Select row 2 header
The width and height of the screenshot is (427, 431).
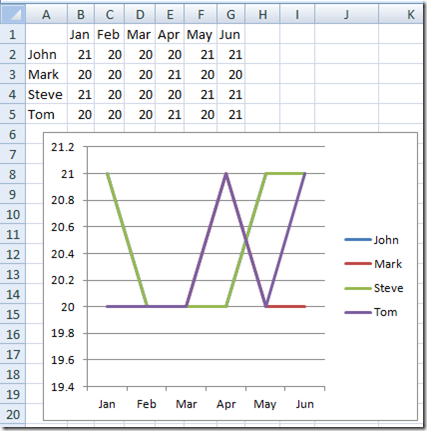[x=13, y=54]
